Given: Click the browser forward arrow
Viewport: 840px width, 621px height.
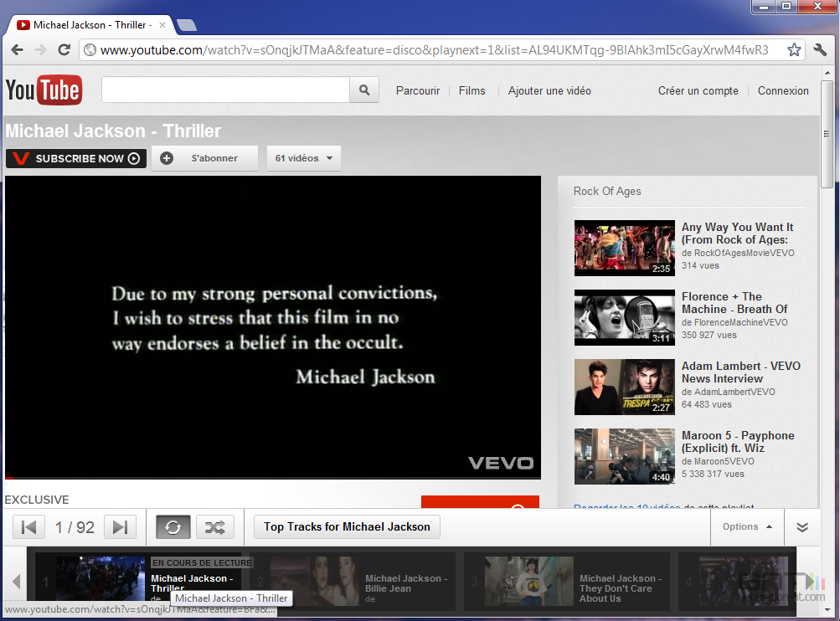Looking at the screenshot, I should pyautogui.click(x=40, y=50).
